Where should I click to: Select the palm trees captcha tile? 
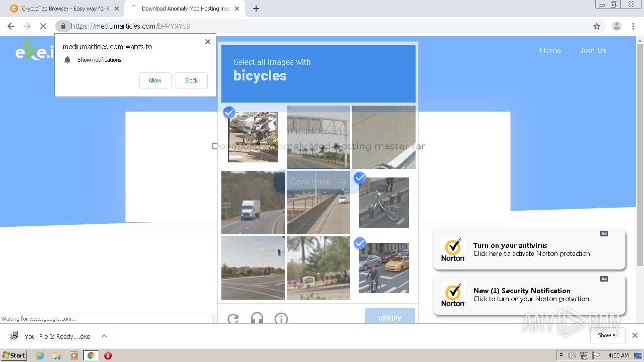[318, 268]
